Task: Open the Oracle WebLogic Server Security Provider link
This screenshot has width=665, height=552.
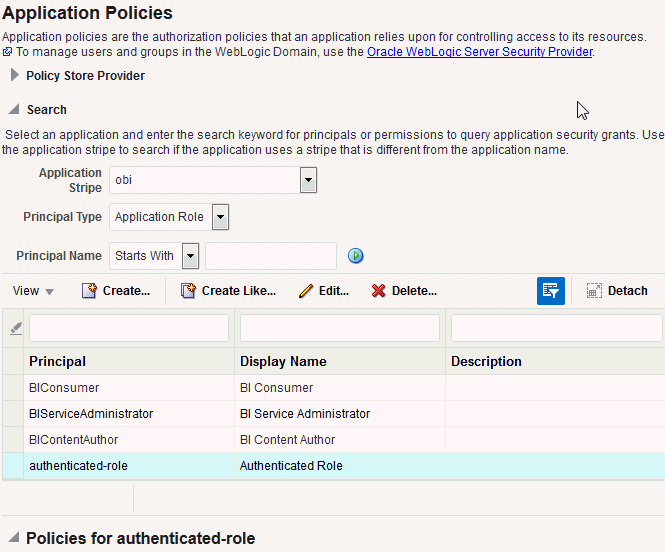Action: point(480,51)
